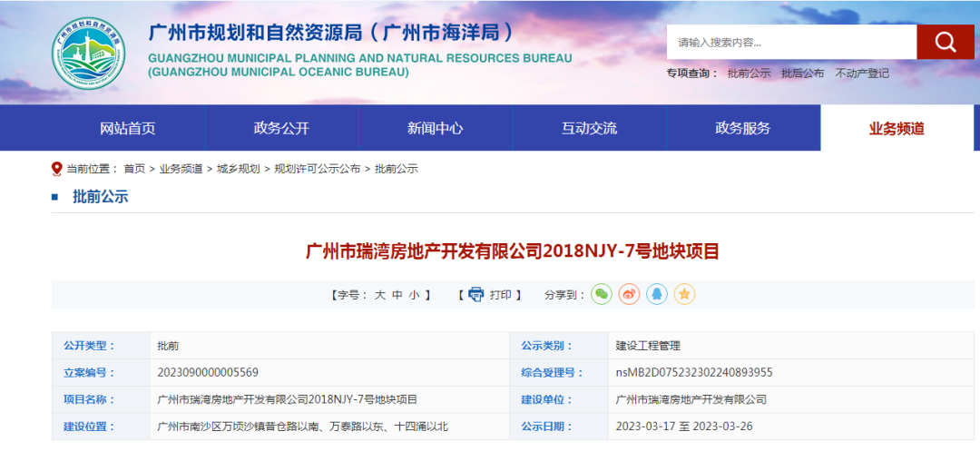Go to 规划许可公示公布 in breadcrumb
This screenshot has height=461, width=980.
(x=318, y=169)
